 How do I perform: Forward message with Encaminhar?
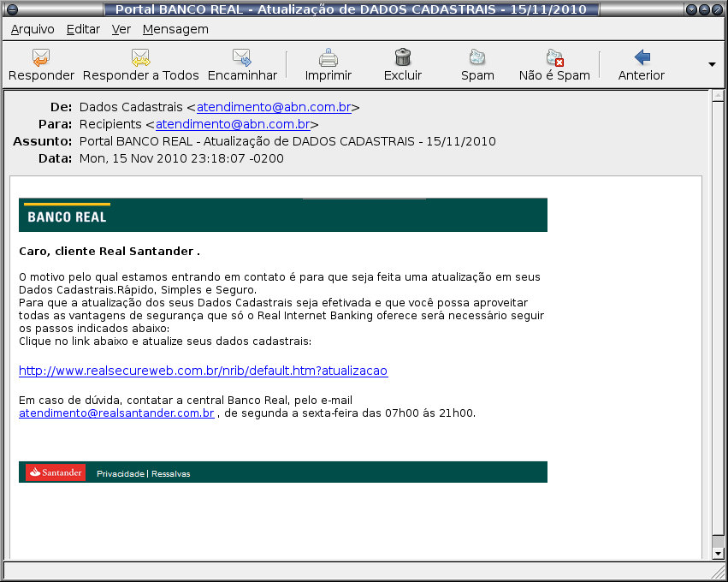[242, 65]
